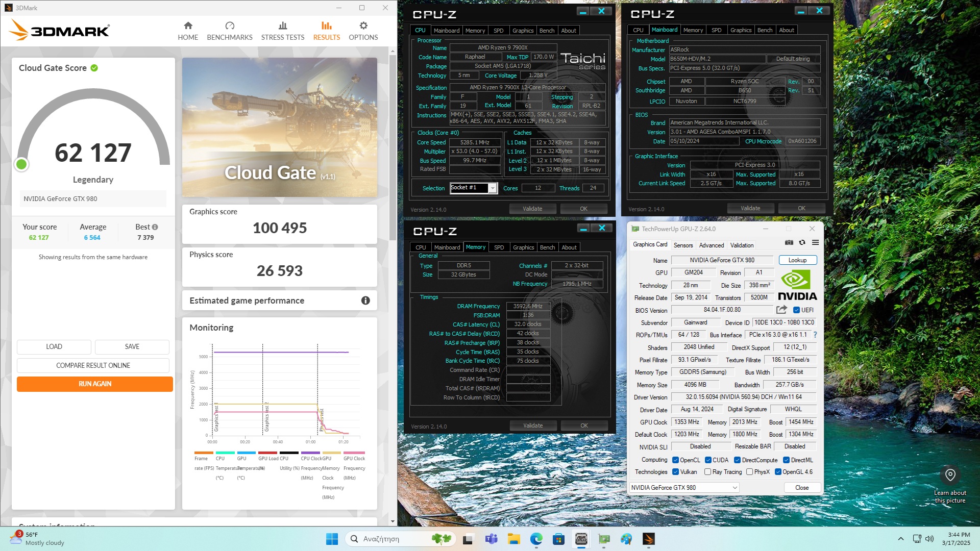Click Validate in the CPU-Z Memory window
This screenshot has width=980, height=551.
coord(533,425)
